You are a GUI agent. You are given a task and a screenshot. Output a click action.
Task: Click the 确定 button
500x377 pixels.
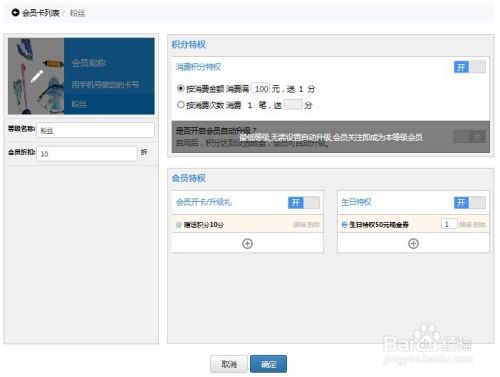268,364
